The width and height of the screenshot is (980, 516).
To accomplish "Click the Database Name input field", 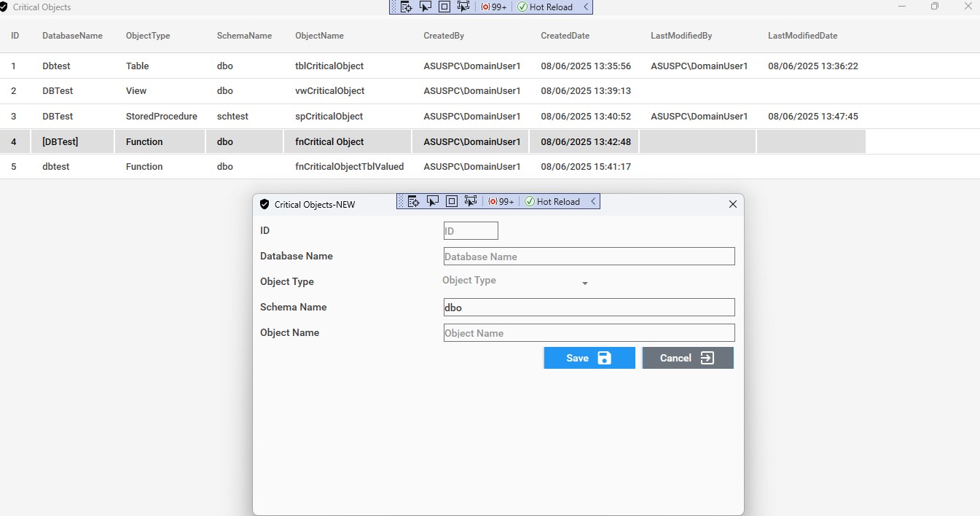I will pyautogui.click(x=589, y=257).
